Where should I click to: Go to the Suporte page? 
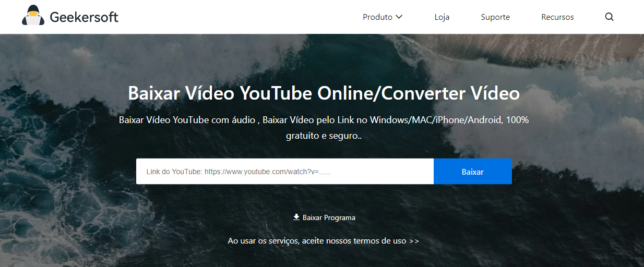(495, 17)
